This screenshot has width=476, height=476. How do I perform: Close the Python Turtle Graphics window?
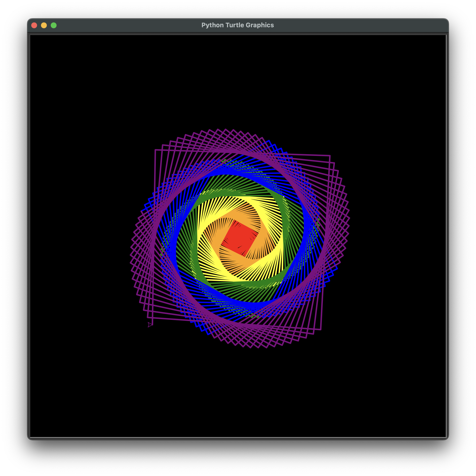pyautogui.click(x=34, y=25)
